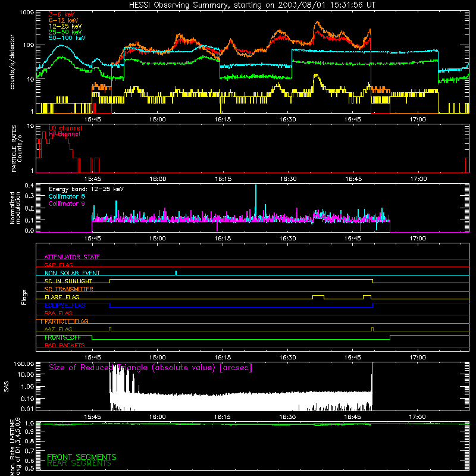This screenshot has width=476, height=476.
Task: Click 17:00 time label under particle rates panel
Action: [x=418, y=179]
